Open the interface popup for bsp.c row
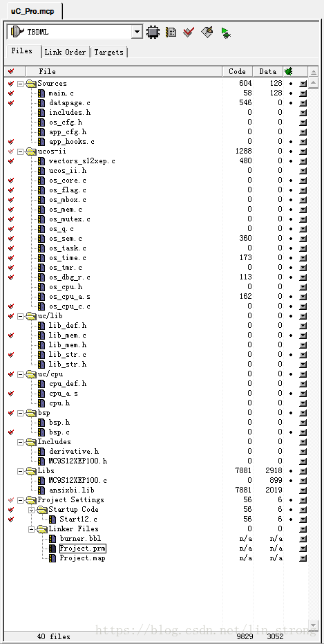 click(x=303, y=432)
